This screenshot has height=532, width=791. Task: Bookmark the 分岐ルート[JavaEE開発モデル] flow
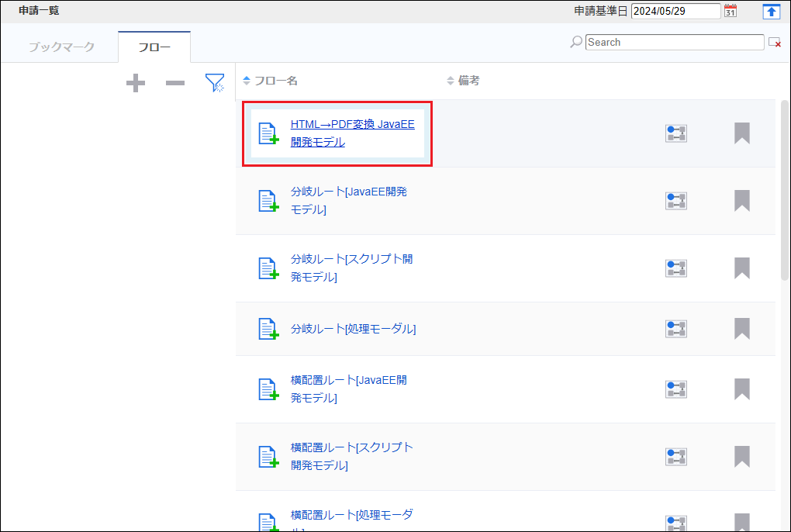742,201
